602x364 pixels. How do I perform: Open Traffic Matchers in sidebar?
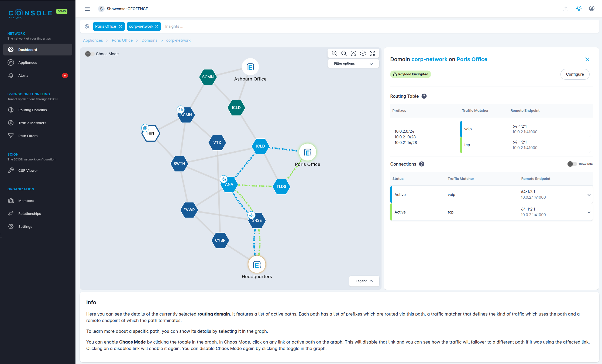pyautogui.click(x=32, y=123)
